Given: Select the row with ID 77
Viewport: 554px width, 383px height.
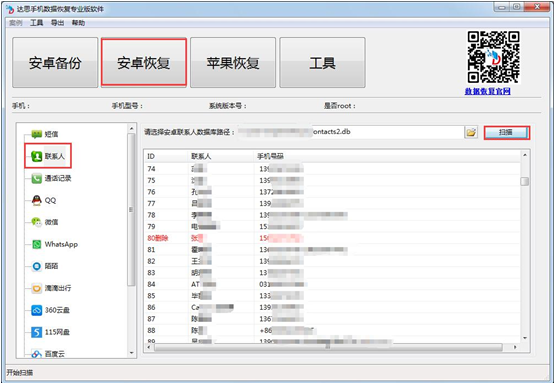Looking at the screenshot, I should click(x=332, y=204).
